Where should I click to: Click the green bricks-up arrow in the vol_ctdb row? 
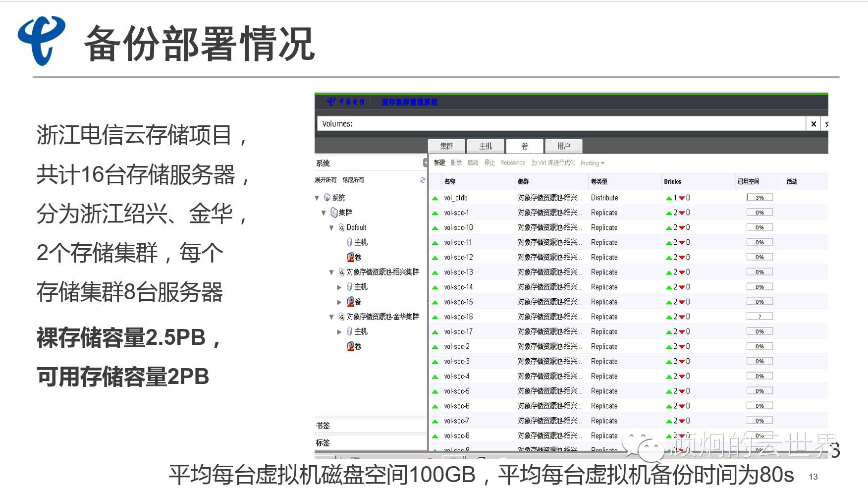click(669, 198)
